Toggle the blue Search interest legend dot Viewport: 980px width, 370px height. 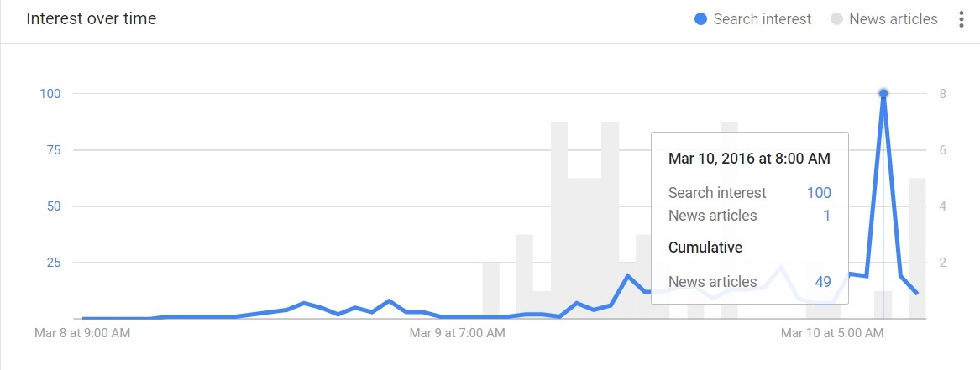700,19
